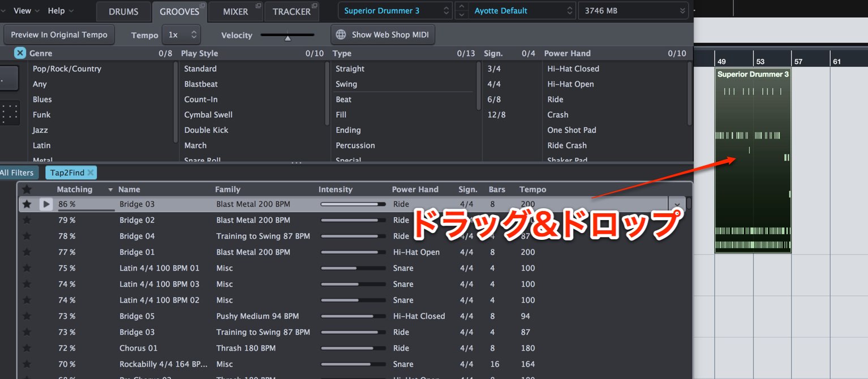868x379 pixels.
Task: Sort grooves by the Tempo column header
Action: 533,189
